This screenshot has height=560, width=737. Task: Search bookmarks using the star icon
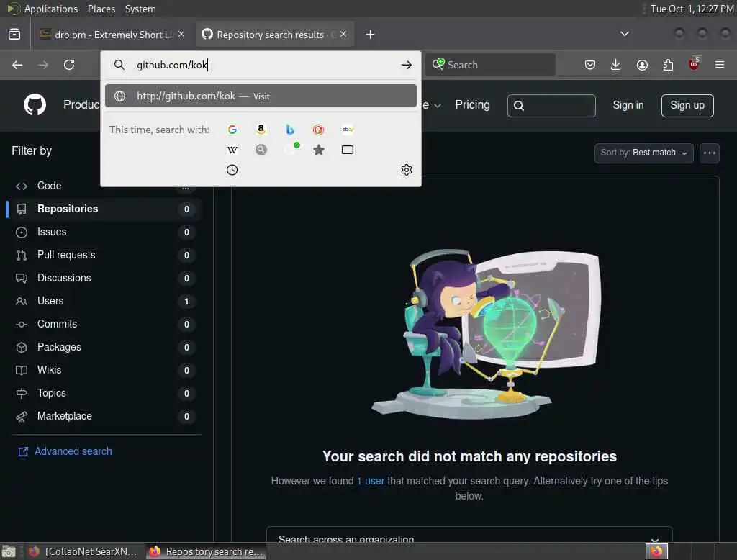point(319,150)
